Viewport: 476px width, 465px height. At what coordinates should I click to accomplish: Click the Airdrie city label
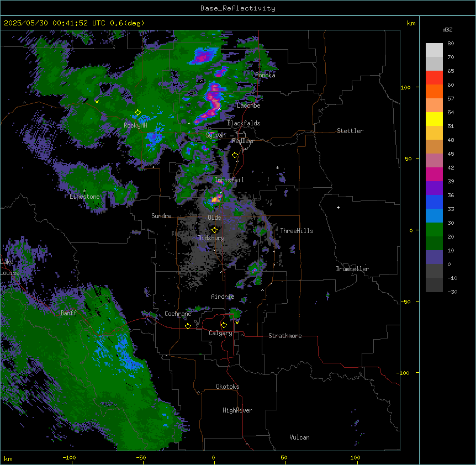223,297
